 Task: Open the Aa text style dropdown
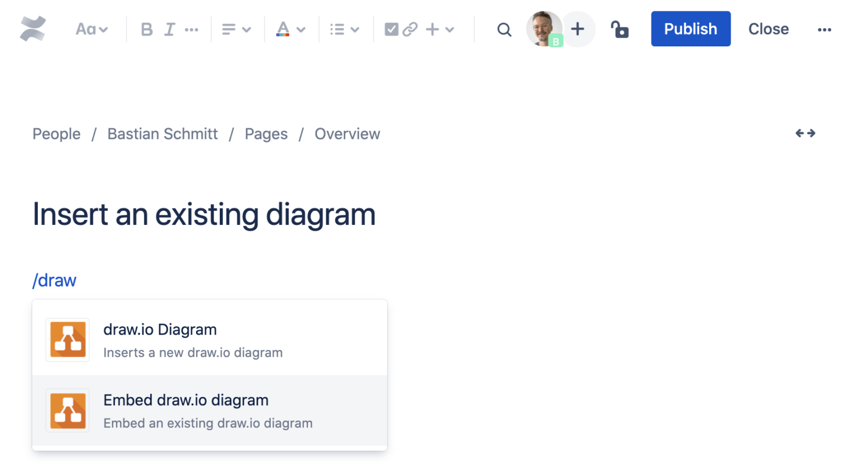92,29
